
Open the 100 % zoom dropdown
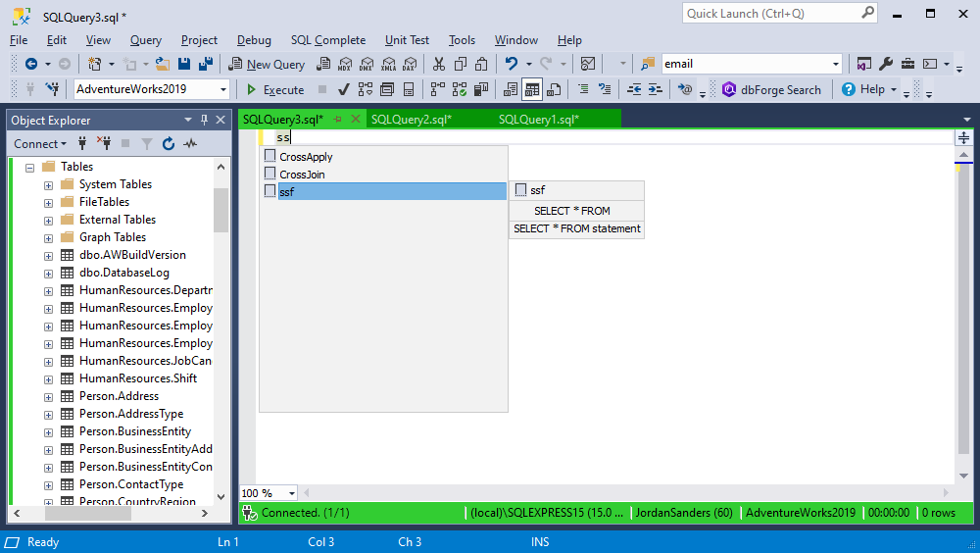[291, 493]
